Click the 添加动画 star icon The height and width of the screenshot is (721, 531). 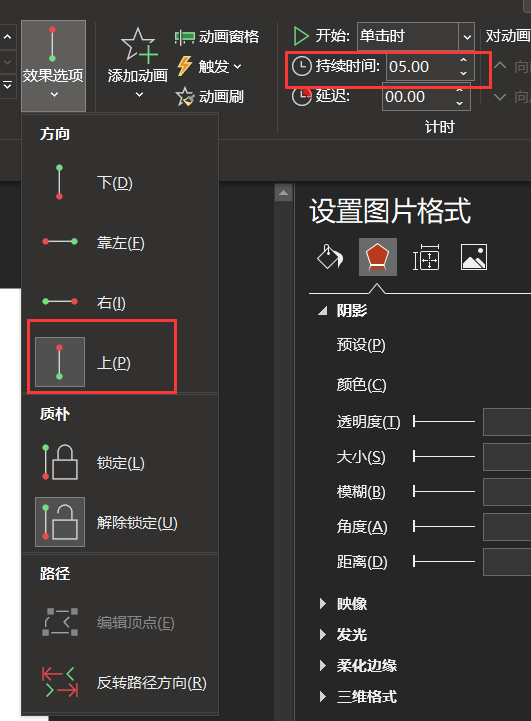coord(138,45)
